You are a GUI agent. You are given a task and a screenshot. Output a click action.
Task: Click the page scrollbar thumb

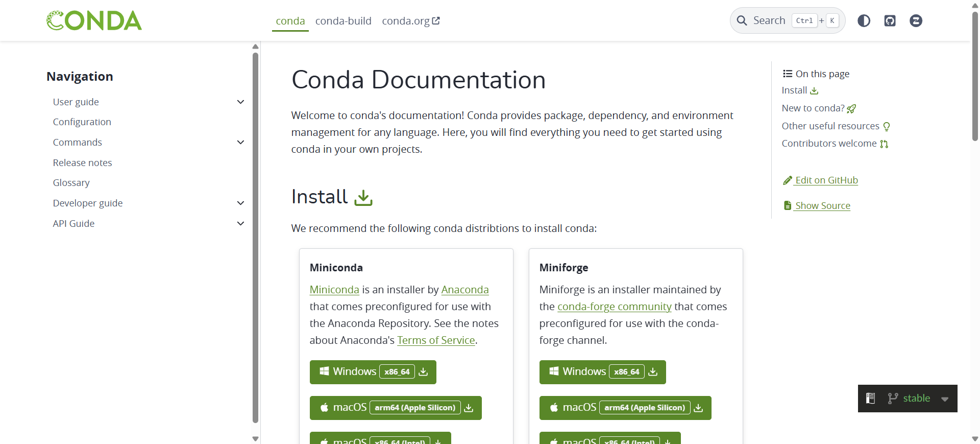coord(975,77)
